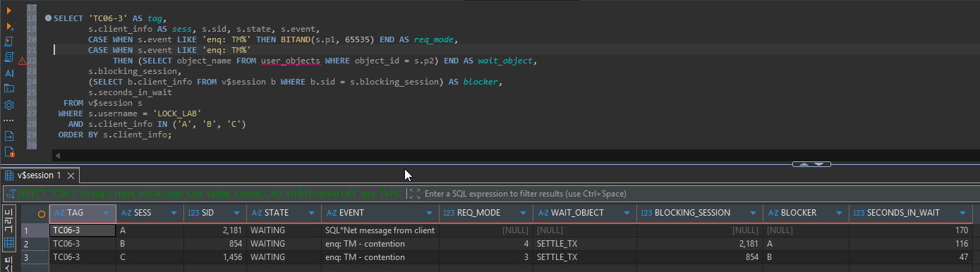
Task: Show more toolbar actions (three dots)
Action: [9, 120]
